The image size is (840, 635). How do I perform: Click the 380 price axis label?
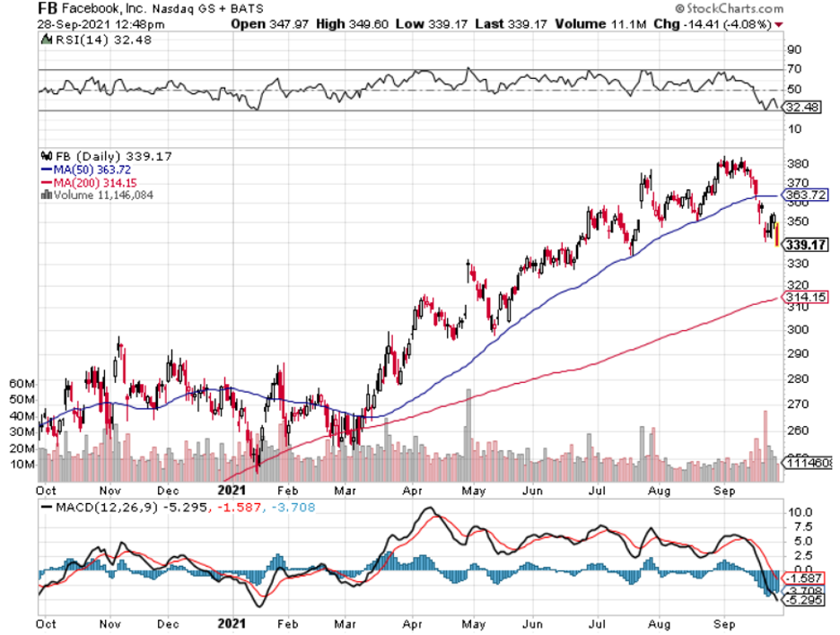pos(798,164)
